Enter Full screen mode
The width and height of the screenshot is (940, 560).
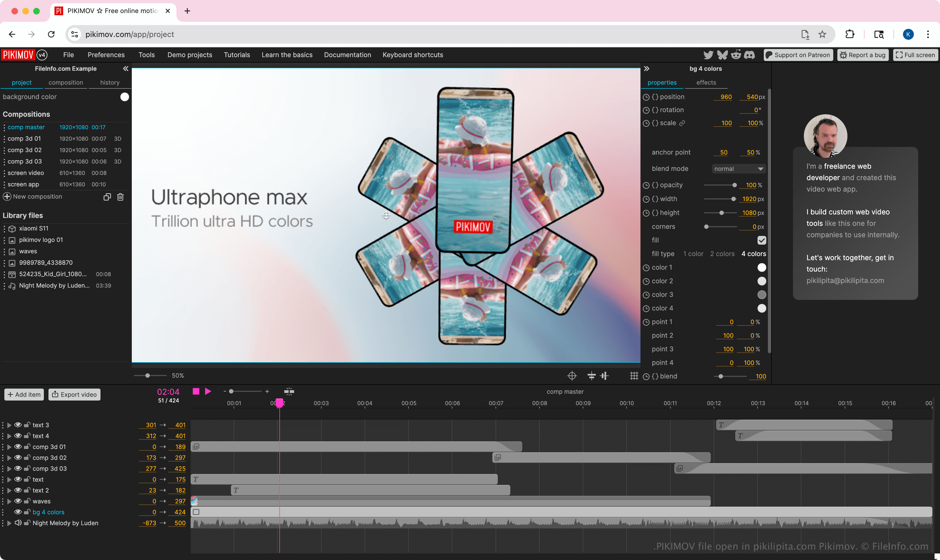click(x=915, y=55)
